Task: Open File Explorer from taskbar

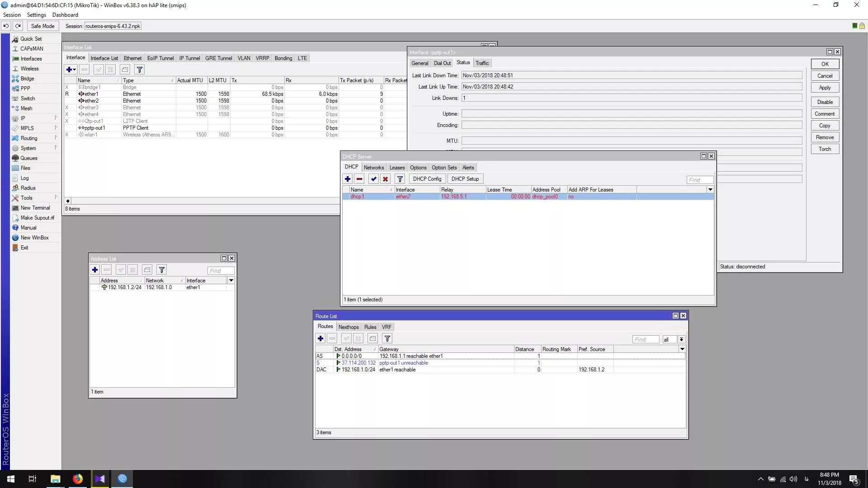Action: click(55, 479)
